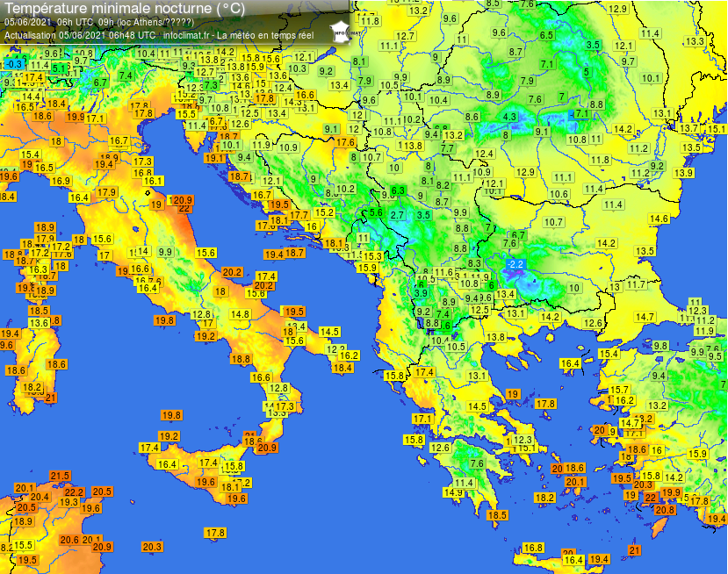Click the blue "-0.3" temperature label
Image resolution: width=728 pixels, height=574 pixels.
click(14, 64)
